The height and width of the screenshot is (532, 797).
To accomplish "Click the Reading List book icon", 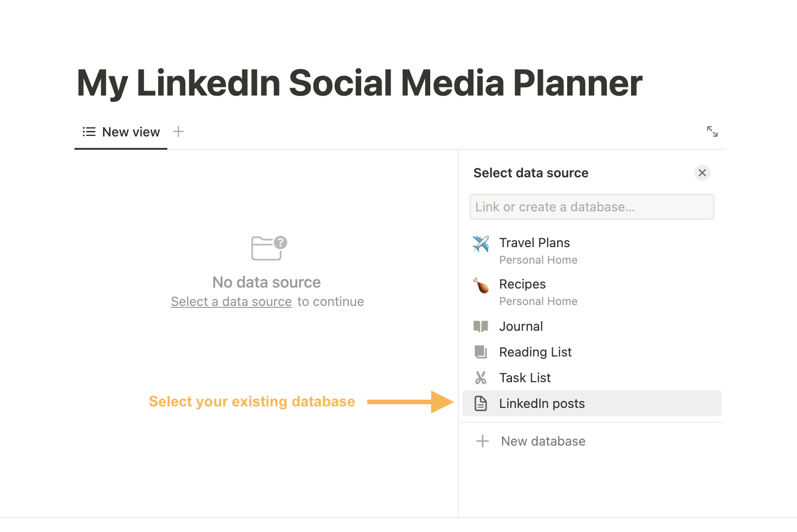I will 481,352.
